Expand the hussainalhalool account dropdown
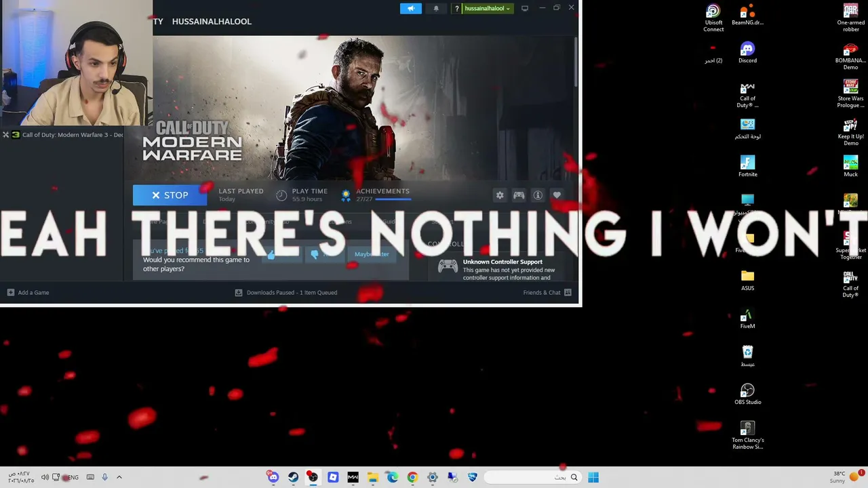The width and height of the screenshot is (868, 488). point(487,8)
